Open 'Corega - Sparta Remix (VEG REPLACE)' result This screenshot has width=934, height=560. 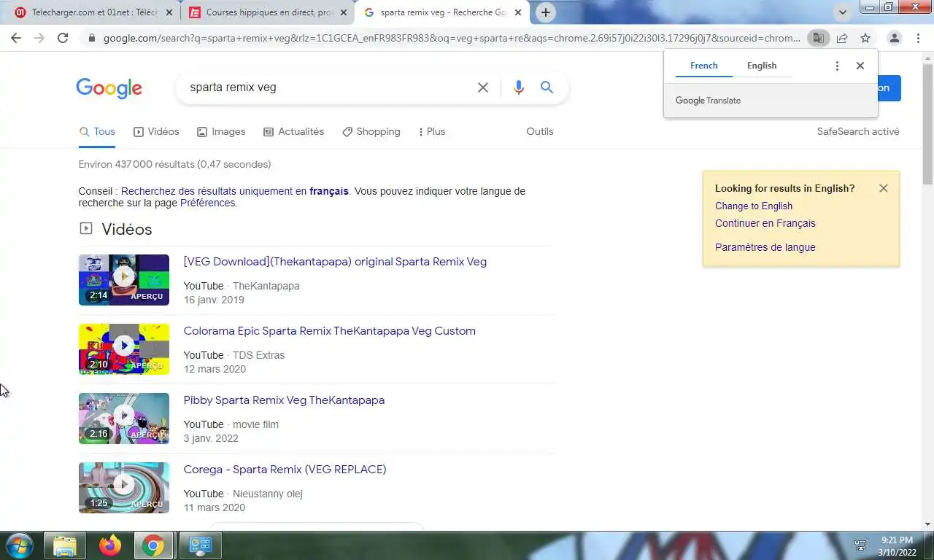(285, 470)
